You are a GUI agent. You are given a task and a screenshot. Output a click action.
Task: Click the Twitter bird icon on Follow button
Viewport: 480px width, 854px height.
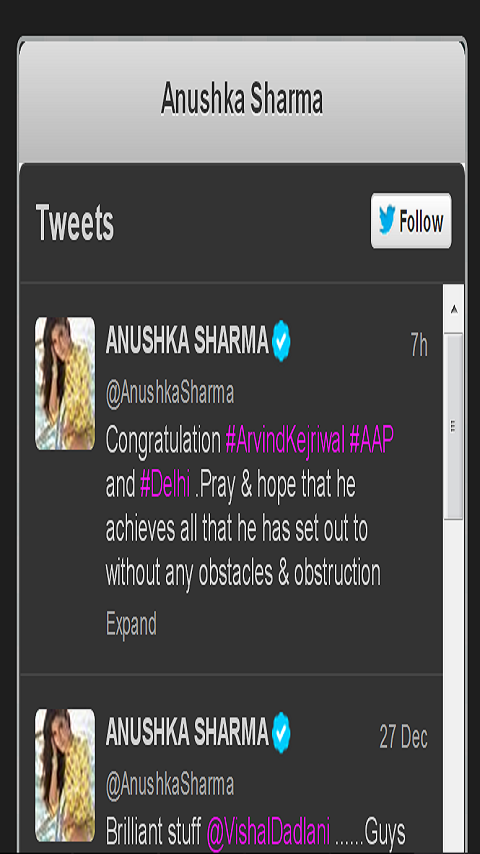point(386,221)
